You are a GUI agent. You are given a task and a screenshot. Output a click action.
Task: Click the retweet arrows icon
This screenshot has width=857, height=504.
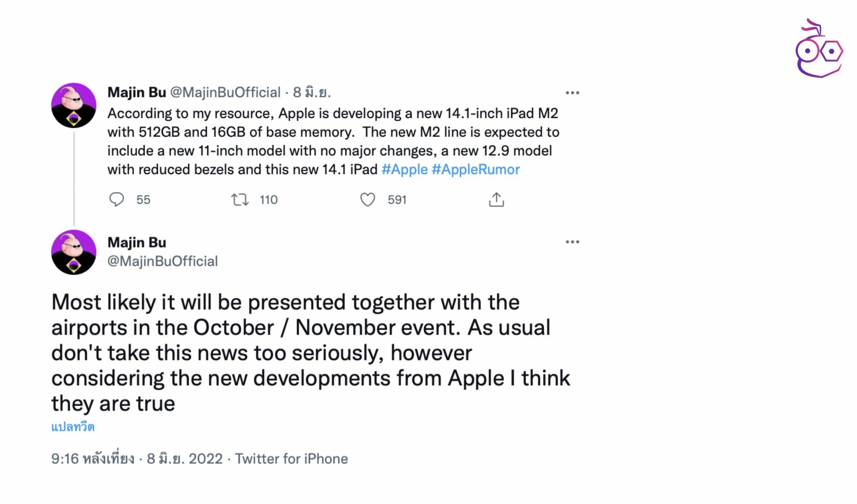click(x=239, y=200)
